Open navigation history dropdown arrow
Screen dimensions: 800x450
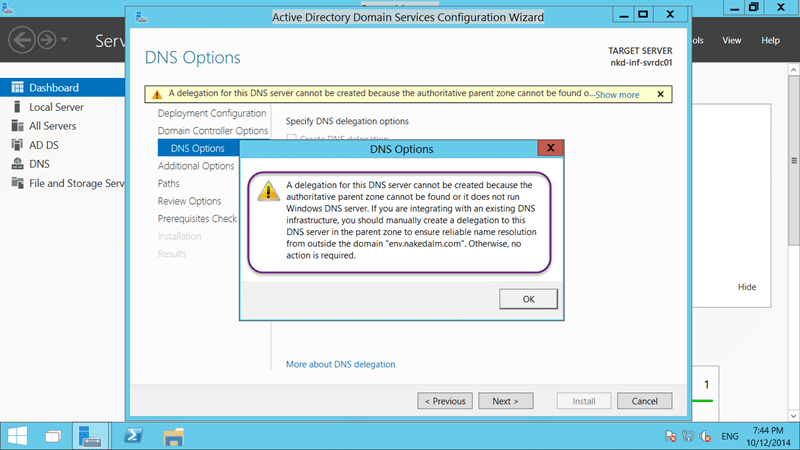coord(64,39)
